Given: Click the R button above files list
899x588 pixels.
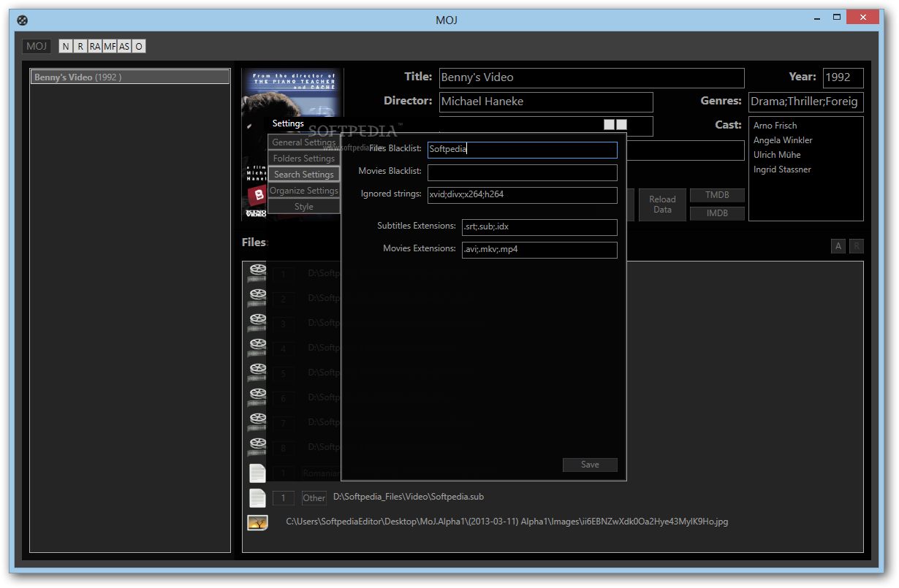Looking at the screenshot, I should pos(857,246).
